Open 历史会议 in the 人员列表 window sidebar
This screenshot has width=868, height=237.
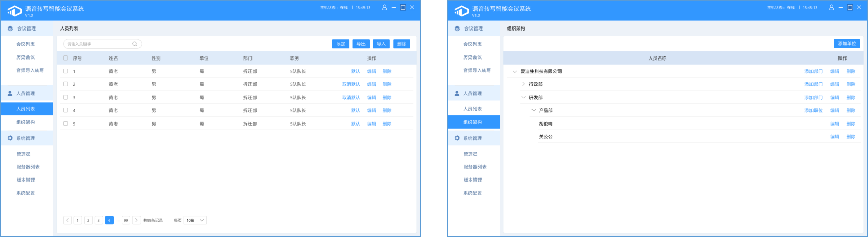pos(25,57)
